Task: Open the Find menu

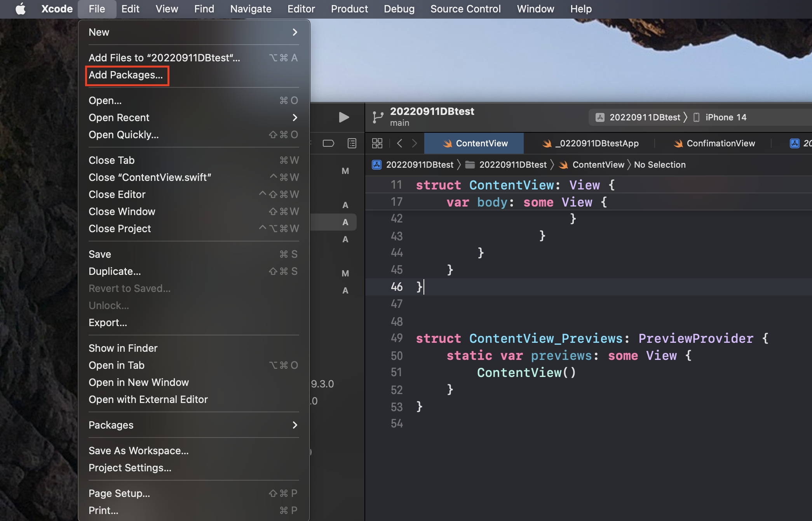Action: coord(204,9)
